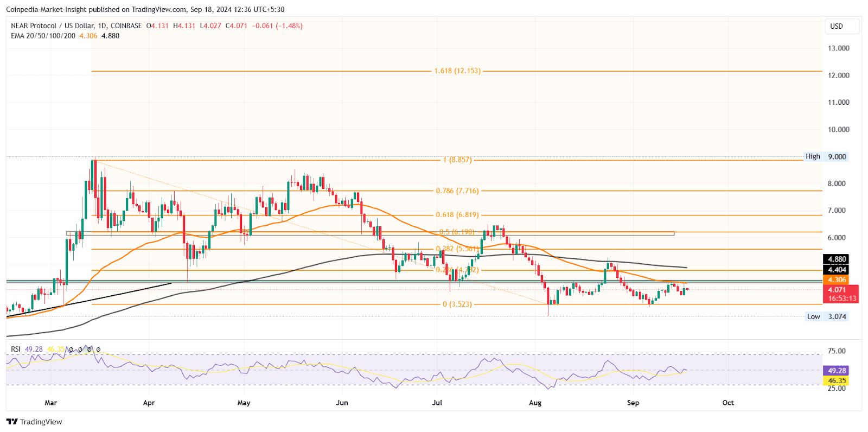Click the 1 (8.857) Fibonacci level label
868x432 pixels.
(x=457, y=160)
